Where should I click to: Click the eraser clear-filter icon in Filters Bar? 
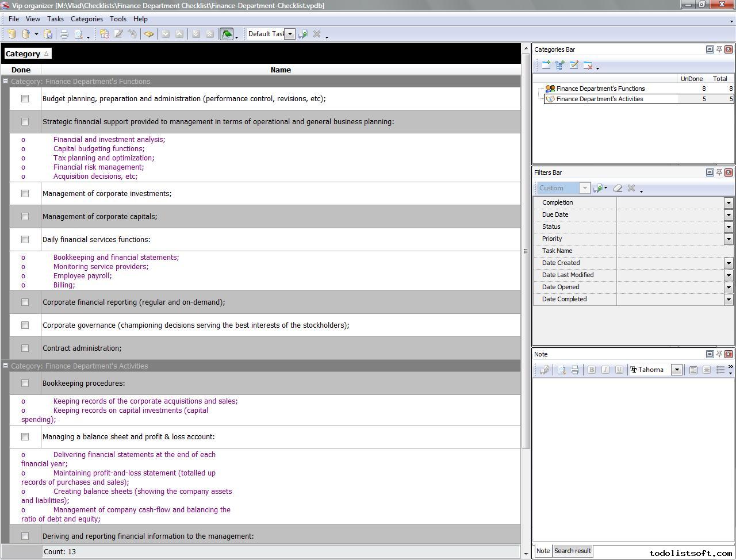[x=618, y=188]
